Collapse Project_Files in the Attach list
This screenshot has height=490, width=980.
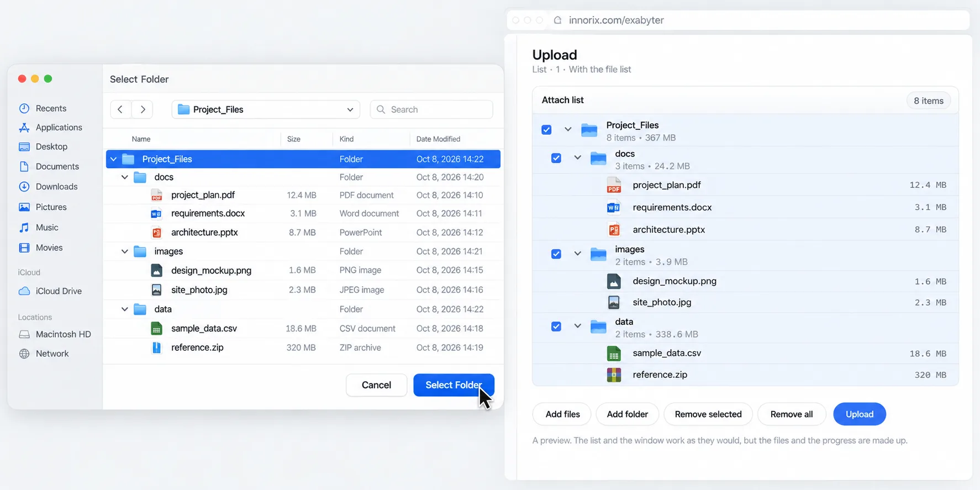568,130
